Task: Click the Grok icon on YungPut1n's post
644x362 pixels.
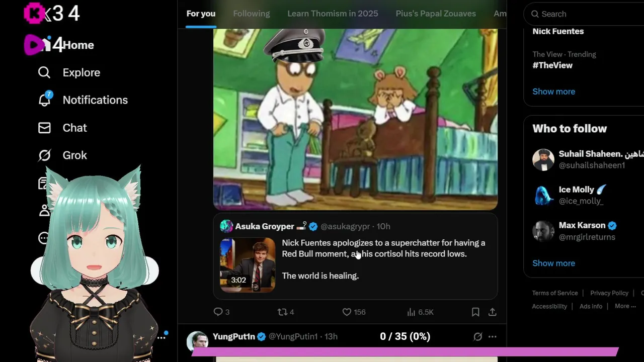Action: (x=477, y=336)
